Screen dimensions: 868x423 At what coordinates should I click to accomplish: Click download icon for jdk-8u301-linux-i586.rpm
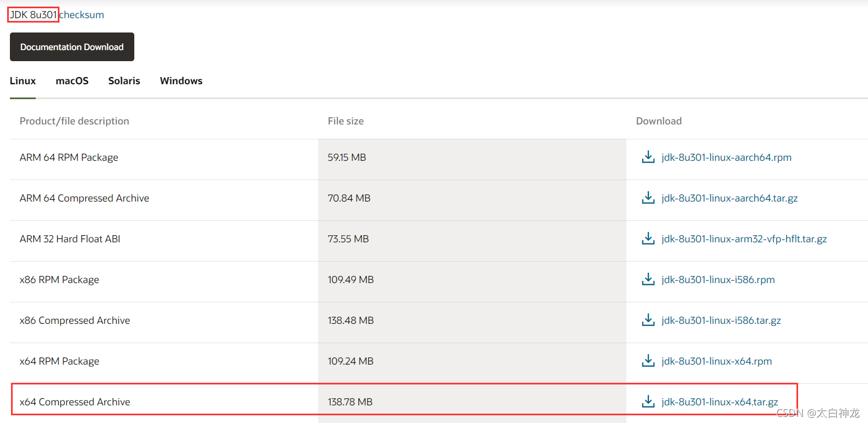point(648,279)
